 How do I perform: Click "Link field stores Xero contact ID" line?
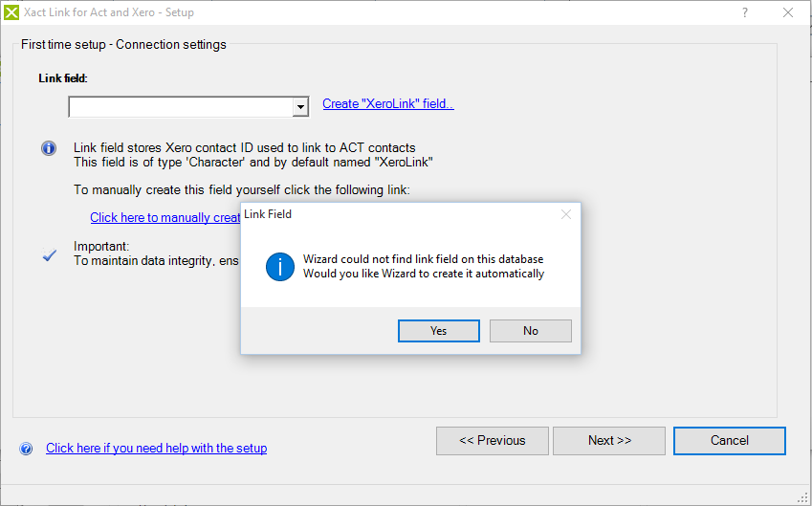245,147
